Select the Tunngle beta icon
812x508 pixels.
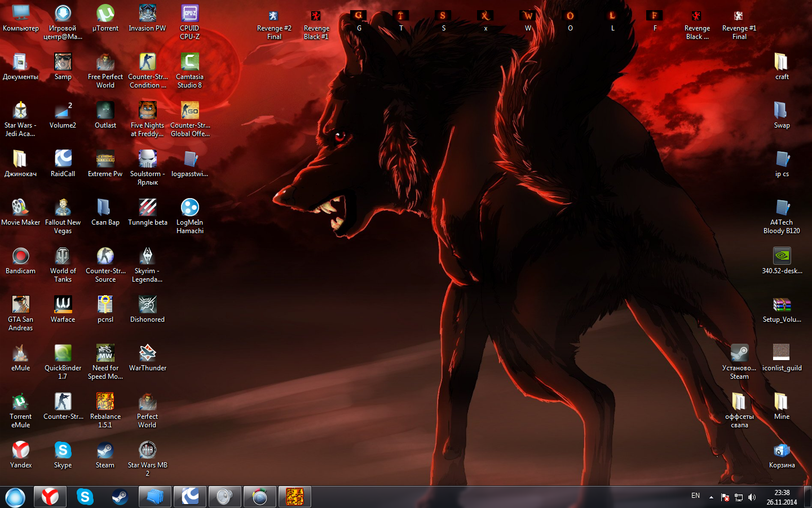coord(148,213)
